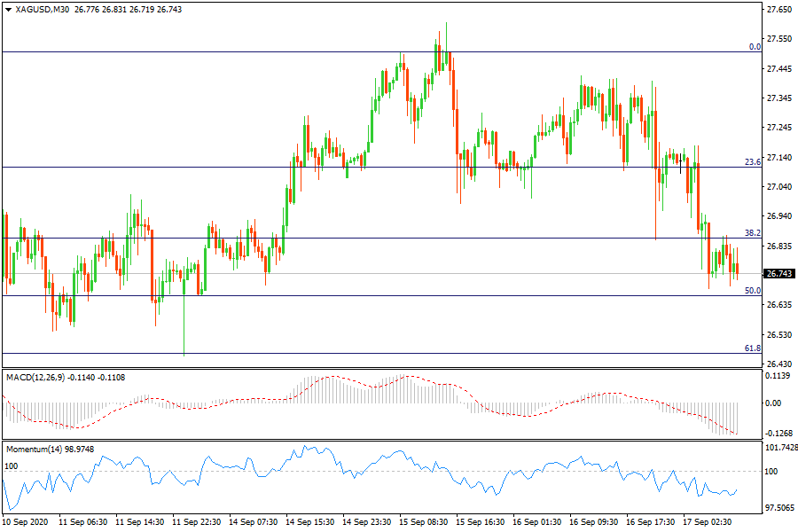This screenshot has height=532, width=798.
Task: Select the 50.0 Fibonacci level label
Action: (x=753, y=291)
